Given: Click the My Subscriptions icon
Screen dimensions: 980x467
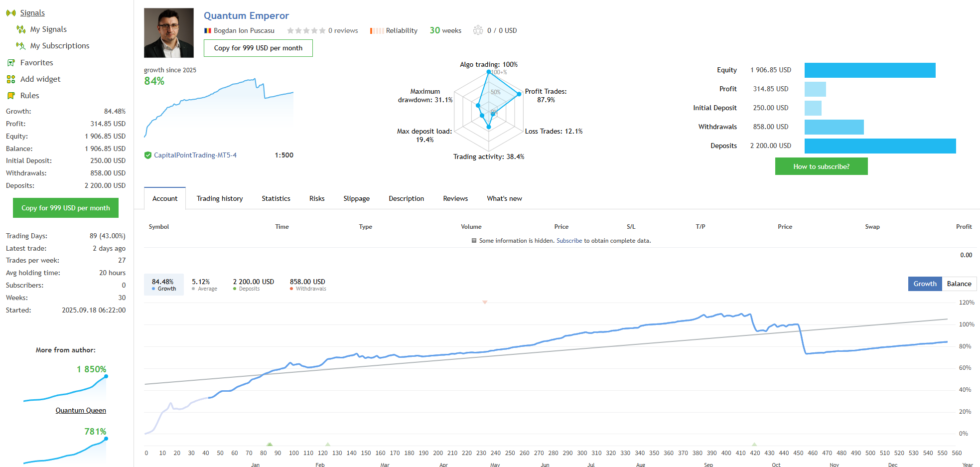Looking at the screenshot, I should 21,46.
